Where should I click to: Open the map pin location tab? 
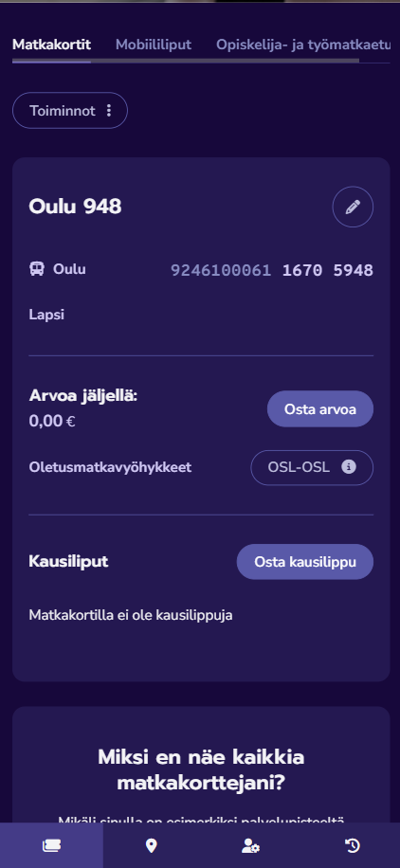pyautogui.click(x=151, y=845)
